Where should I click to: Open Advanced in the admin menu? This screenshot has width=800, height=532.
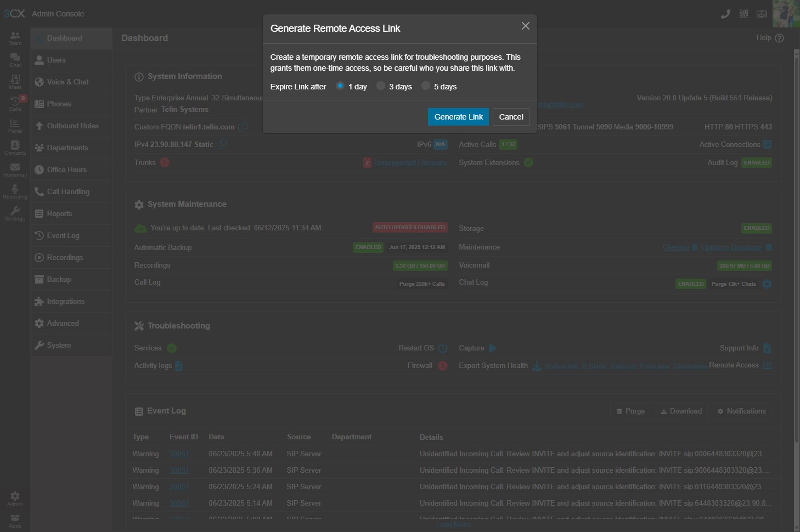tap(71, 323)
